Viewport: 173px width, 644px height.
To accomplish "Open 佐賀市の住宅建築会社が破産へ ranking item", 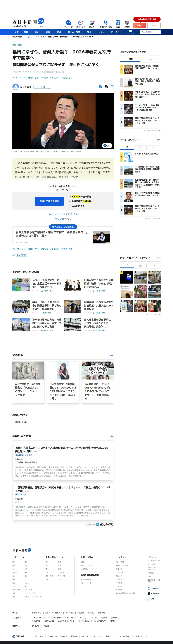I will pos(140,157).
